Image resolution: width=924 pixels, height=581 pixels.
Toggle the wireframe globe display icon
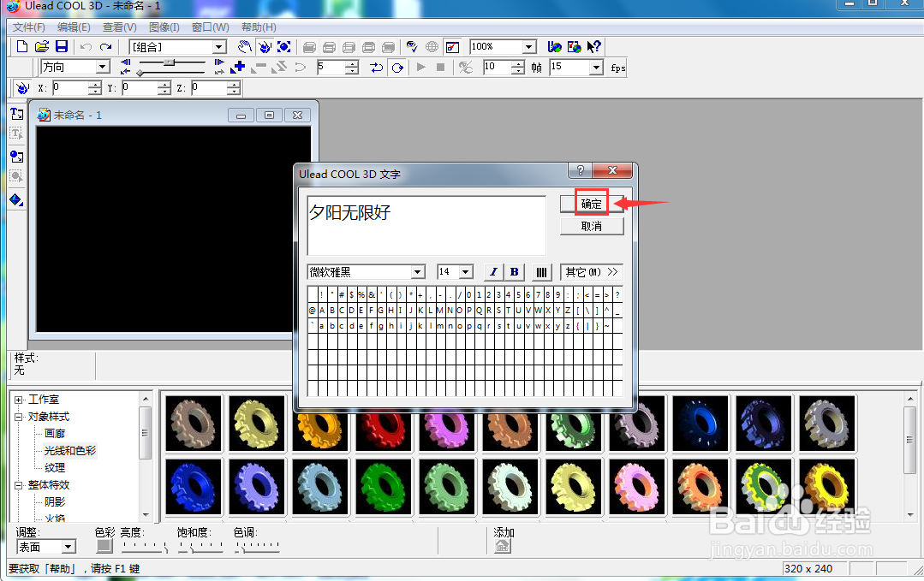[432, 46]
